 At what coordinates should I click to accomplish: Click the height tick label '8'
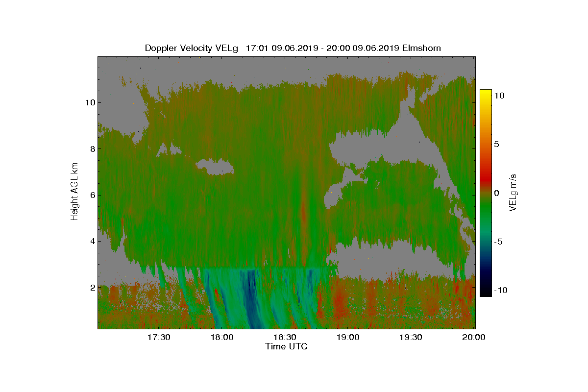coord(92,149)
